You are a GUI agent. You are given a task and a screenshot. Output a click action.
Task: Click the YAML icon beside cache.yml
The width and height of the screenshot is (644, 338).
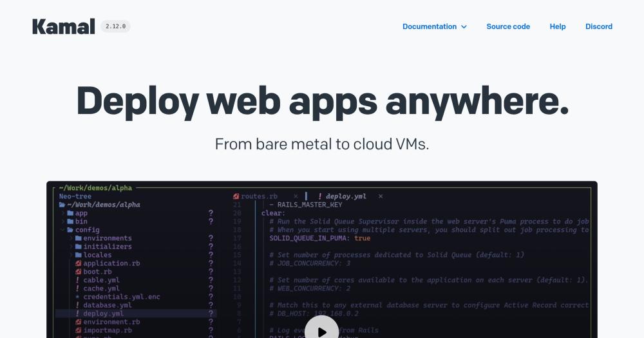pos(77,288)
